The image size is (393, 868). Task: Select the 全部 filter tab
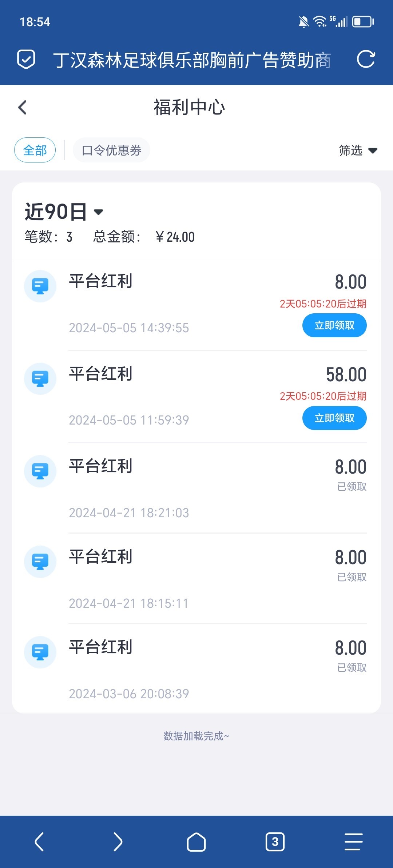(35, 150)
